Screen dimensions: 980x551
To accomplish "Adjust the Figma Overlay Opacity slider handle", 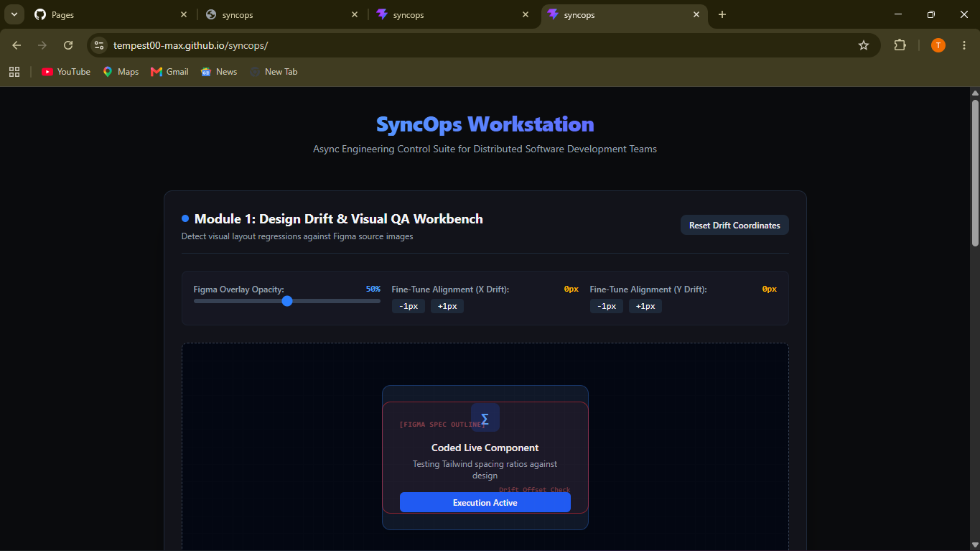I will point(287,301).
